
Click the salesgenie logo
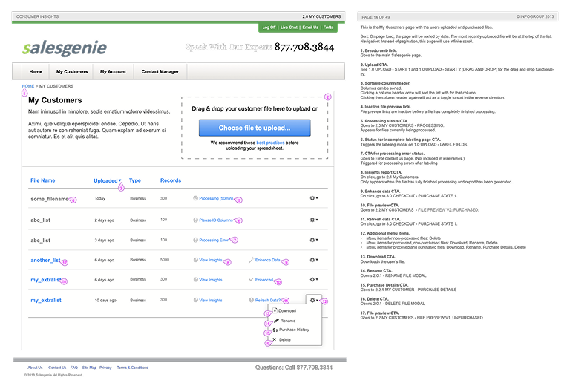click(65, 48)
